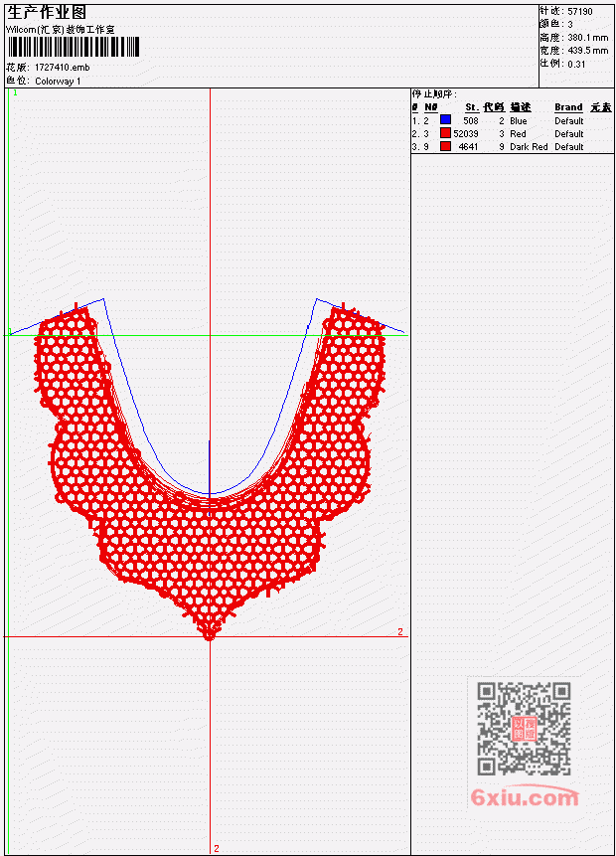Click the green '1' marker at top left
Image resolution: width=616 pixels, height=856 pixels.
[x=15, y=92]
